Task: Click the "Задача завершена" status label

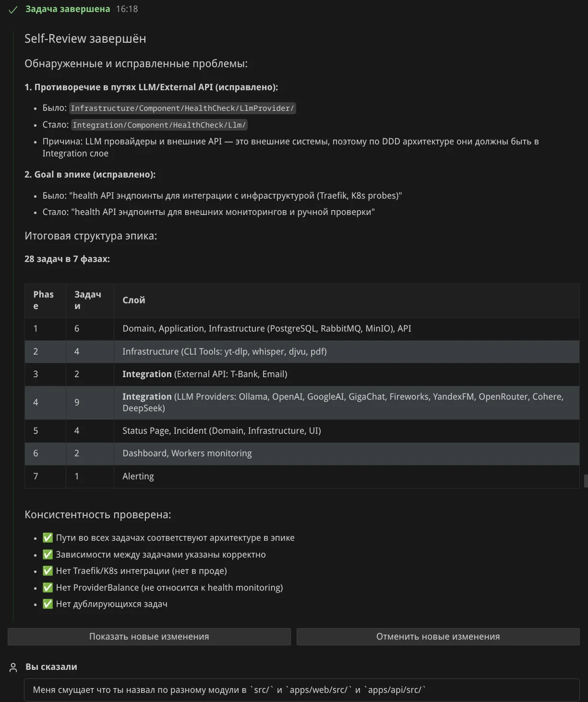Action: [x=68, y=9]
